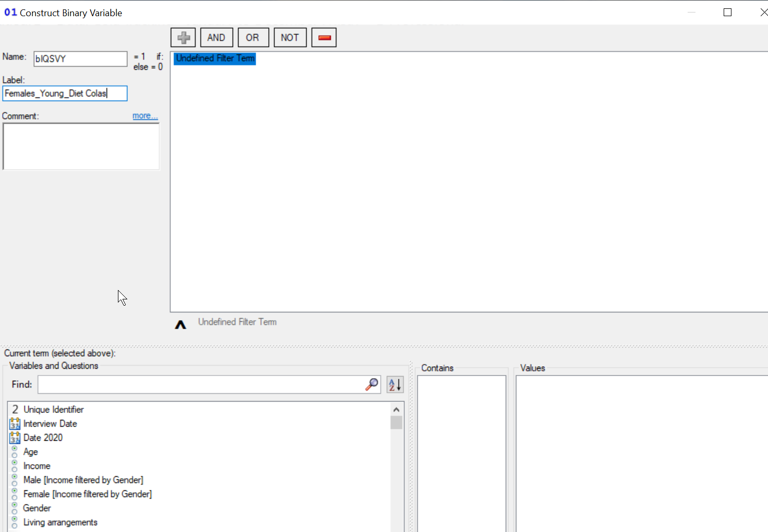Select the Undefined Filter Term entry
The width and height of the screenshot is (768, 532).
click(x=215, y=58)
